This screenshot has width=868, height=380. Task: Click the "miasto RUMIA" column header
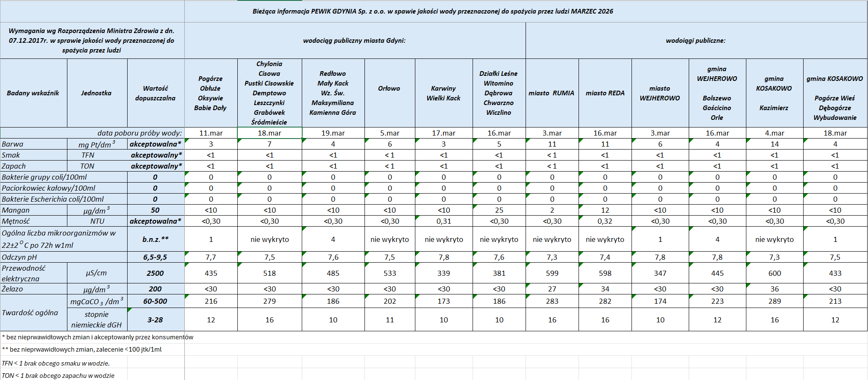coord(551,93)
